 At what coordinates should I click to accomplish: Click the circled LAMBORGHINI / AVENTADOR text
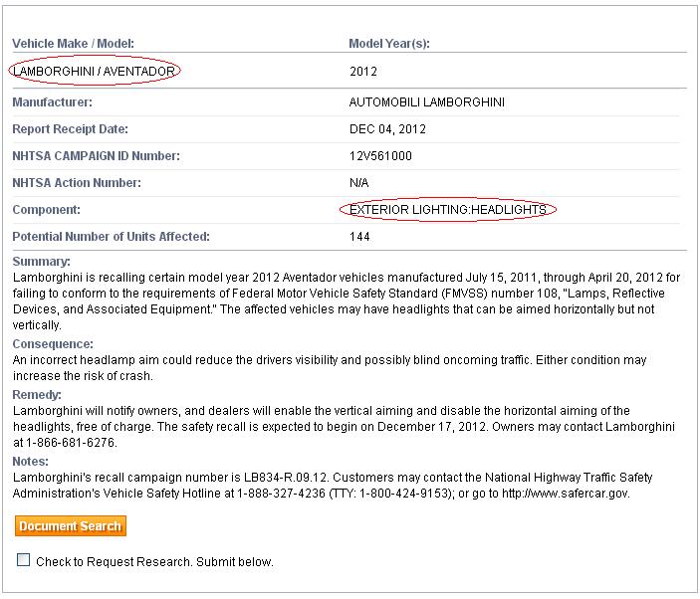pos(96,72)
